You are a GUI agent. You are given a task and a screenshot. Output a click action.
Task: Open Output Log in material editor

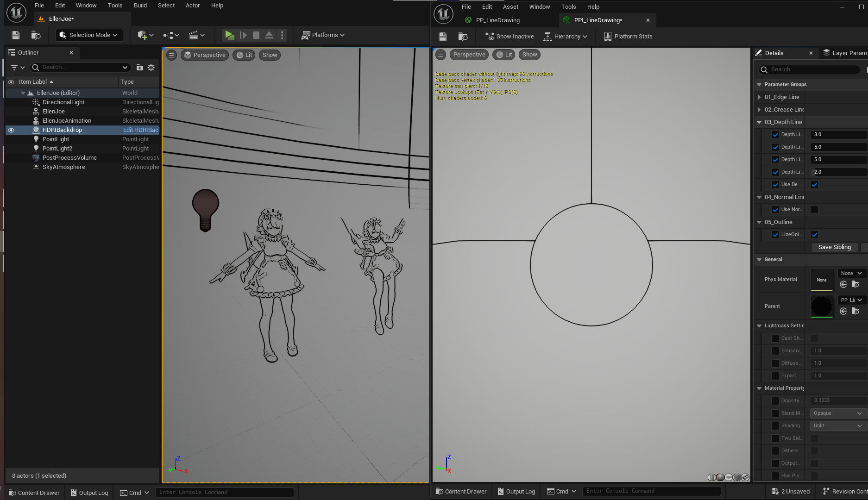tap(516, 491)
